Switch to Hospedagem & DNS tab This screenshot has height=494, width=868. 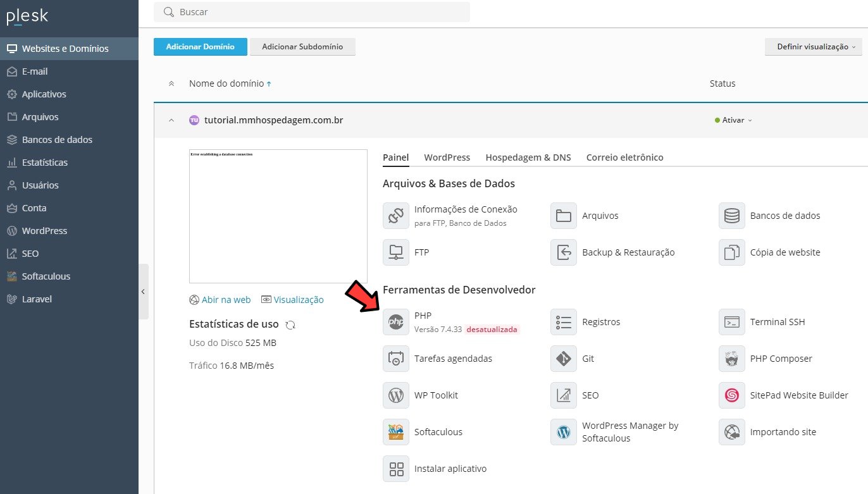coord(528,157)
